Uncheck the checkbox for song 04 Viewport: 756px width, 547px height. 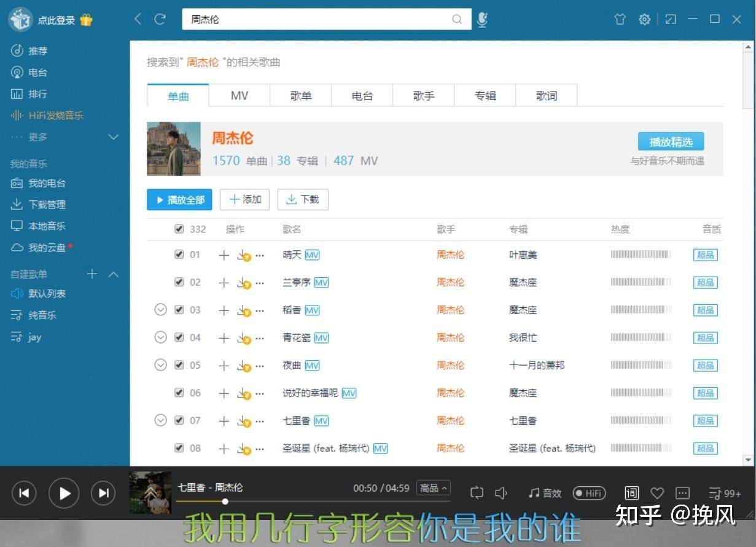click(x=179, y=337)
